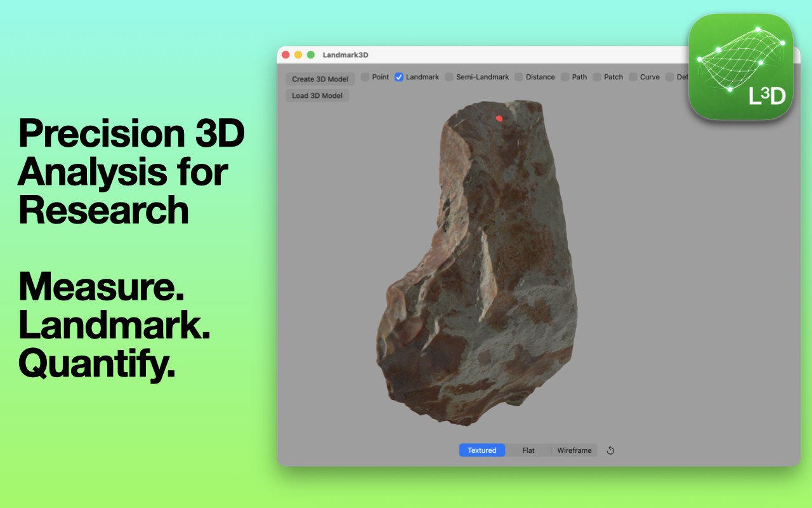This screenshot has height=508, width=812.
Task: Enable the Distance measurement checkbox
Action: [x=519, y=77]
